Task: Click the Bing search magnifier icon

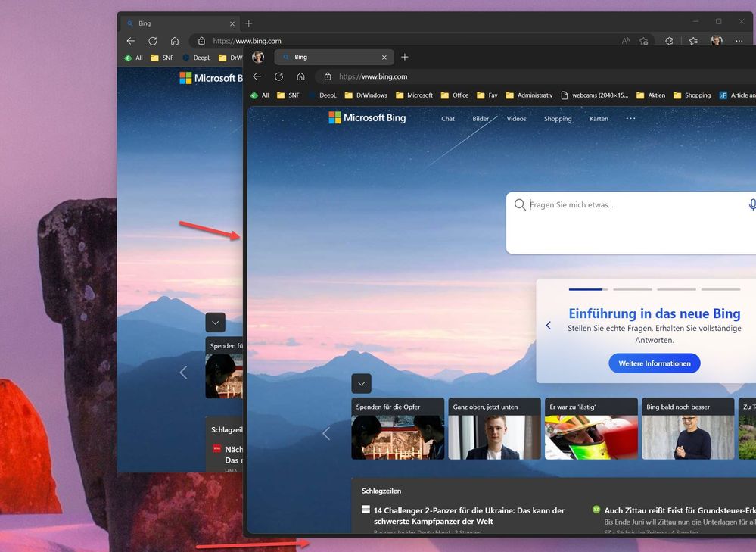Action: 520,204
